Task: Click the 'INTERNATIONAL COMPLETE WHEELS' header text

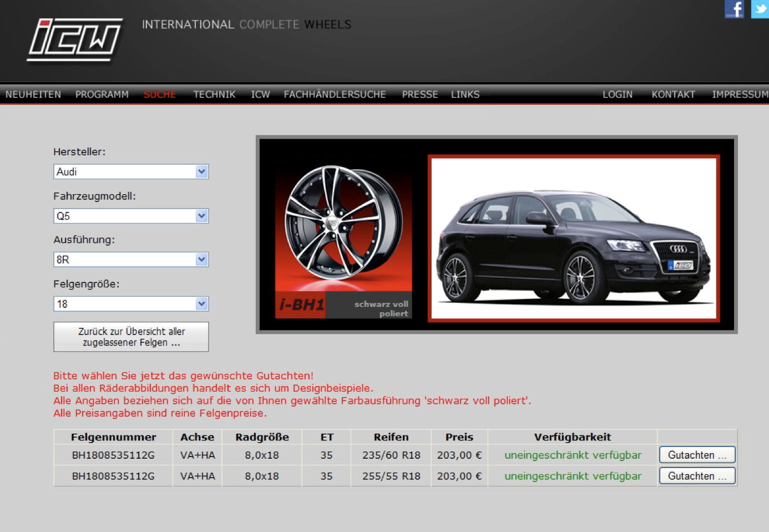Action: (246, 24)
